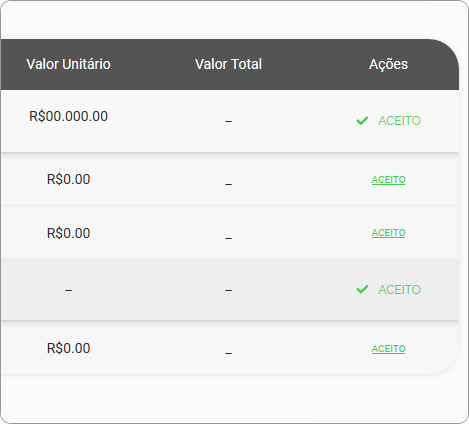Click the ACEITO text in the highlighted gray row
Image resolution: width=469 pixels, height=424 pixels.
point(399,290)
